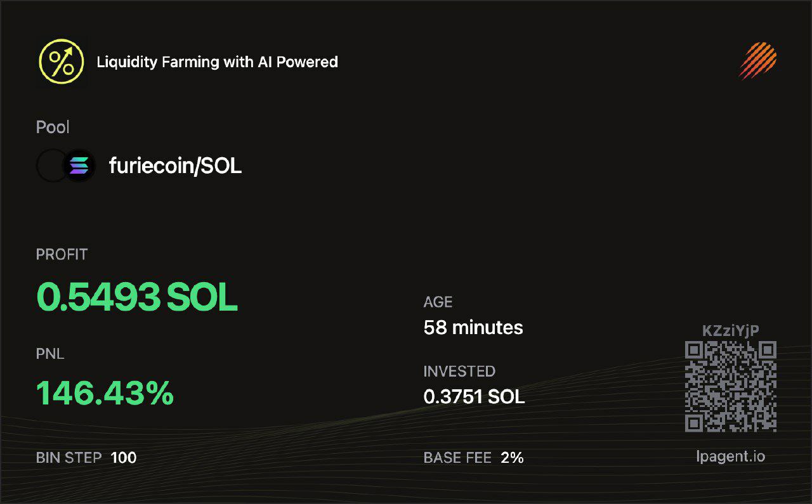
Task: Click the bin step value 100
Action: [124, 457]
